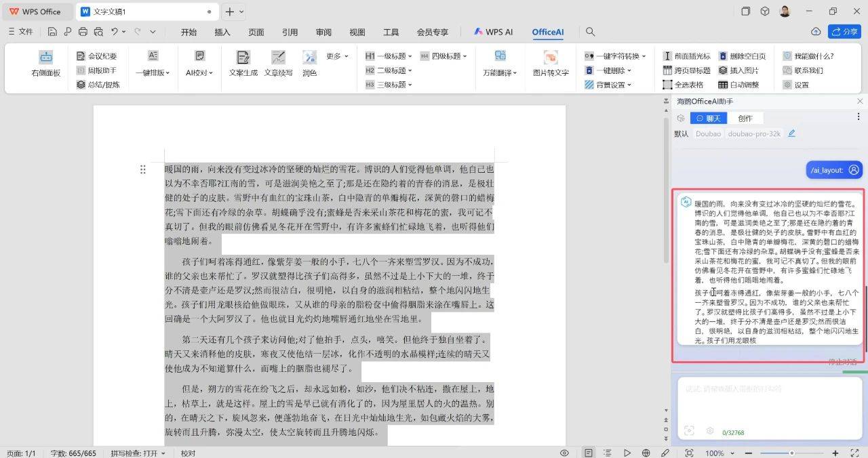The width and height of the screenshot is (868, 458).
Task: Open the 一级标题 heading dropdown
Action: (x=389, y=56)
